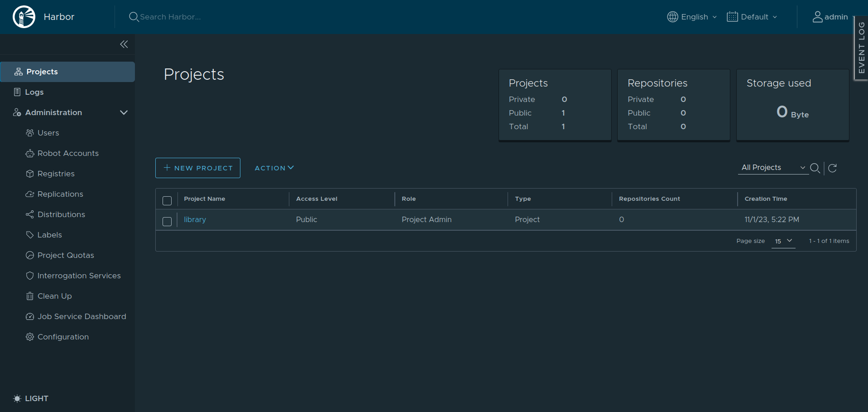Click the 'Project Admin' role cell
Viewport: 868px width, 412px height.
(427, 219)
